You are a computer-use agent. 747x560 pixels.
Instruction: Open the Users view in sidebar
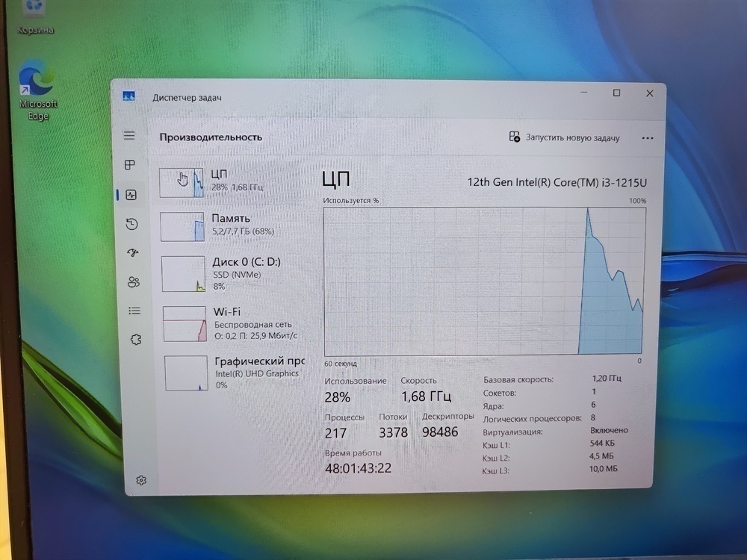pyautogui.click(x=134, y=281)
